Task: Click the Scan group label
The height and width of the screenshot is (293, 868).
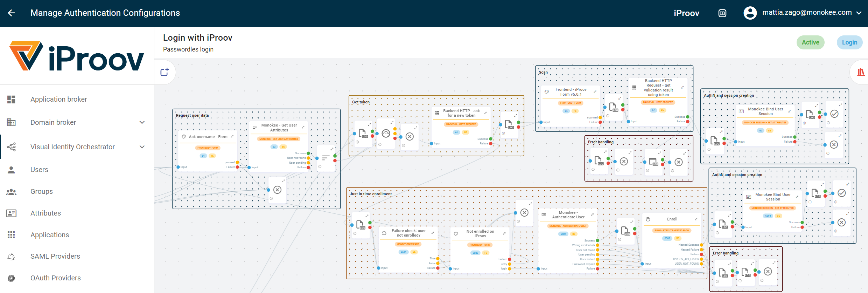Action: click(x=543, y=72)
